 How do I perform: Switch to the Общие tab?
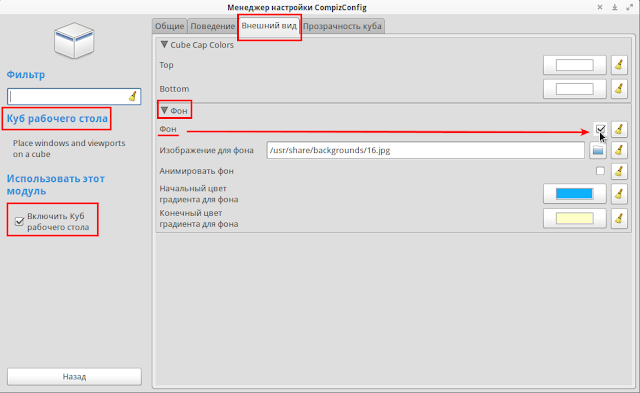169,26
